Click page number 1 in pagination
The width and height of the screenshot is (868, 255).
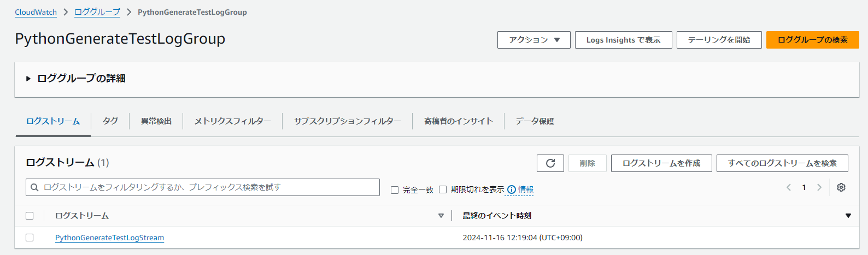[x=804, y=187]
